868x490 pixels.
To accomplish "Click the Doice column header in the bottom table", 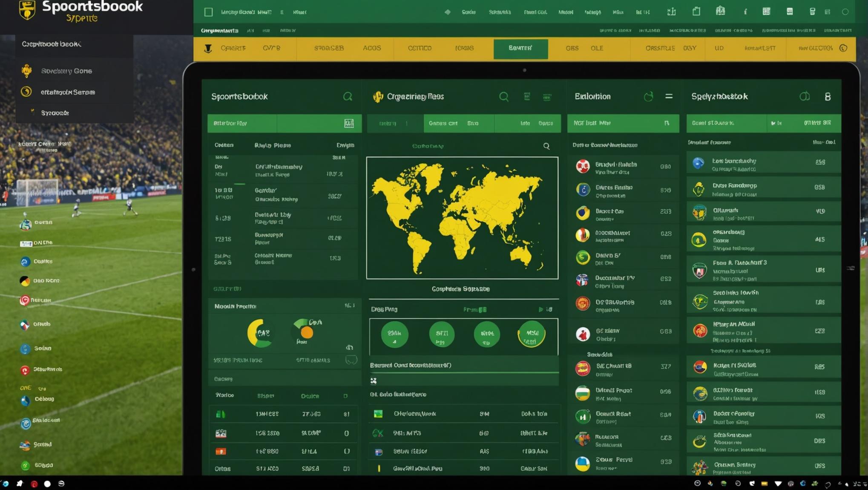I will [310, 396].
